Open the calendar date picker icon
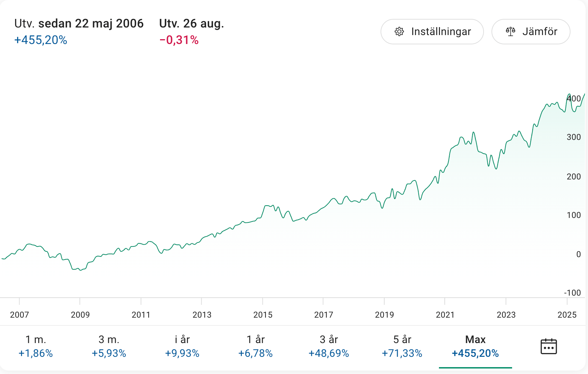Viewport: 588px width, 374px height. click(549, 346)
